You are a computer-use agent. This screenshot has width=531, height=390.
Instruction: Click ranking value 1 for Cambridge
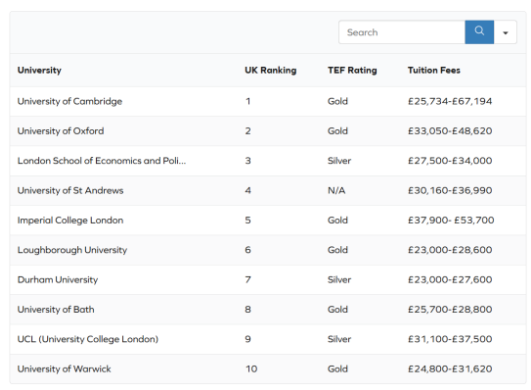click(x=248, y=101)
